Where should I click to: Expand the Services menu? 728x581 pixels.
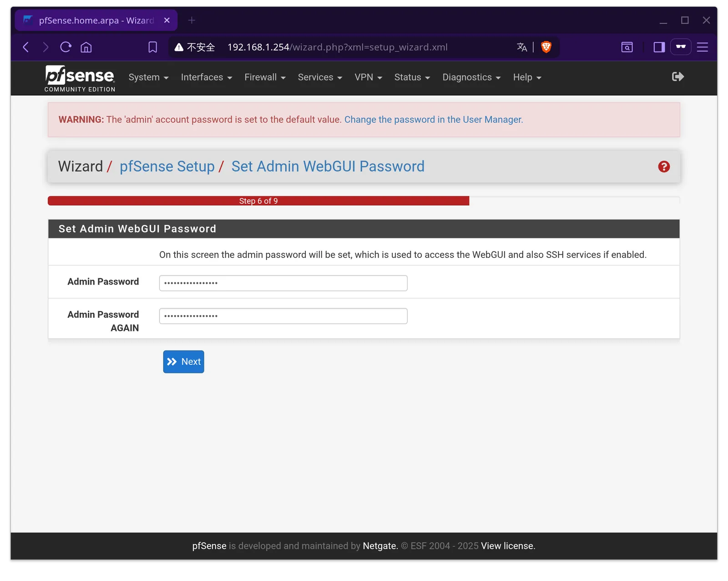[x=320, y=77]
